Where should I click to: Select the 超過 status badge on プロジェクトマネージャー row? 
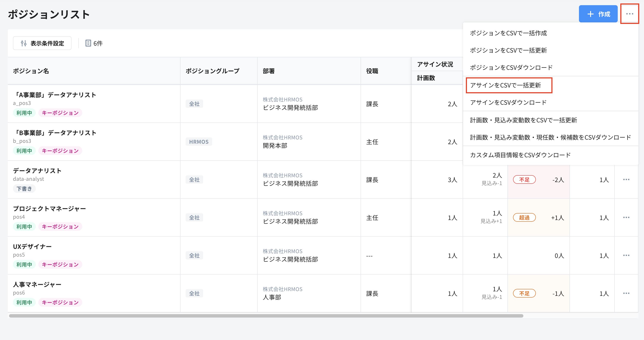pyautogui.click(x=524, y=217)
